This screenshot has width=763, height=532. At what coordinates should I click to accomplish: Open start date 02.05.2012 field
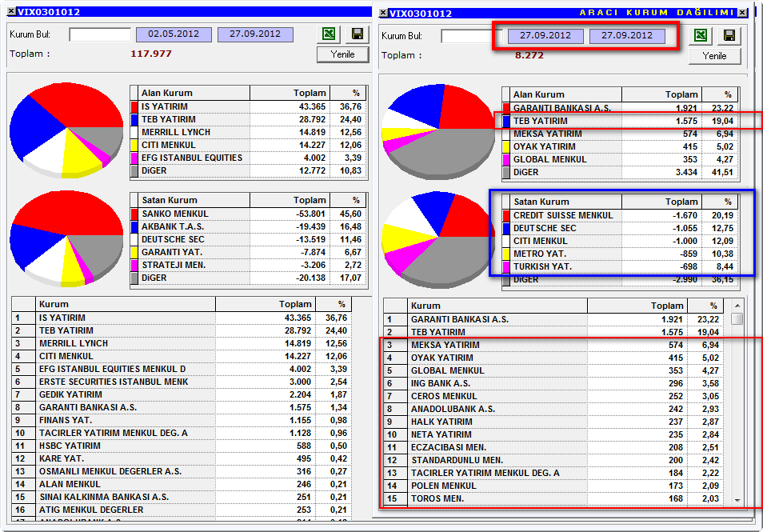point(174,34)
